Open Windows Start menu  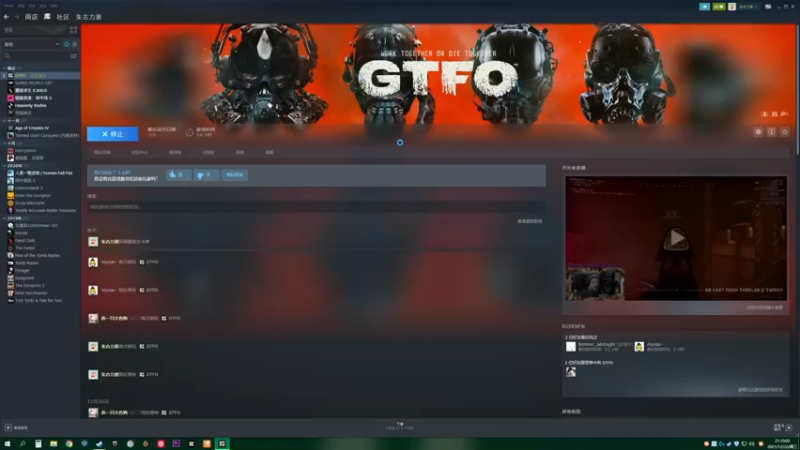[7, 444]
